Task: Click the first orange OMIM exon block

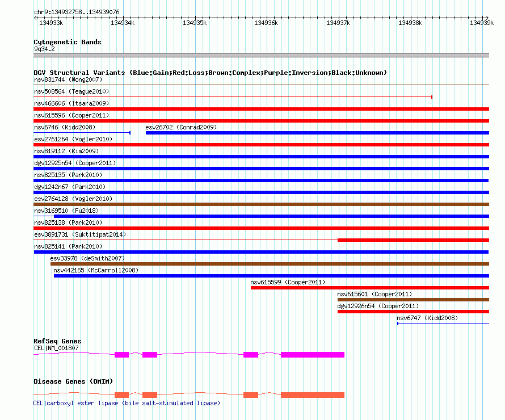Action: pyautogui.click(x=122, y=395)
